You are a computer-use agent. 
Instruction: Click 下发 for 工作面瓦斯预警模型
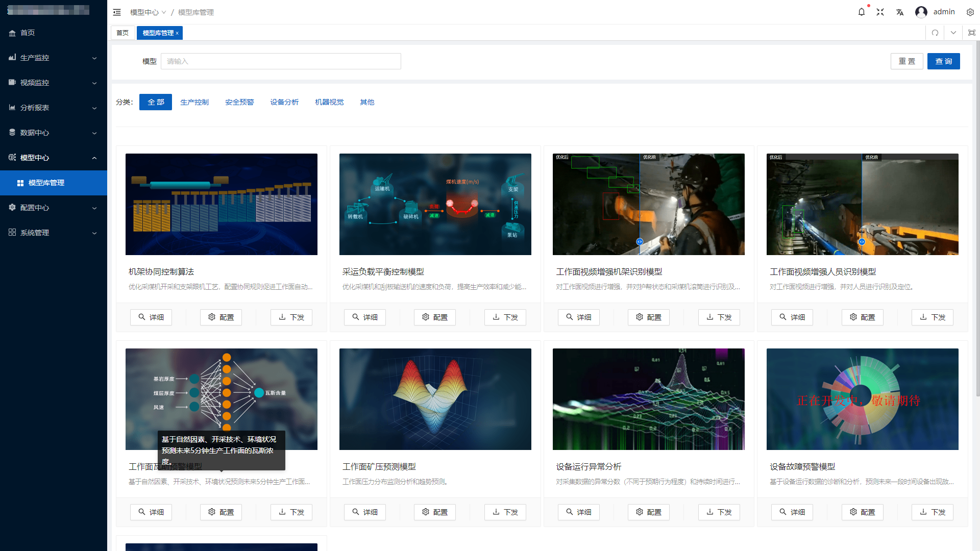click(x=291, y=512)
